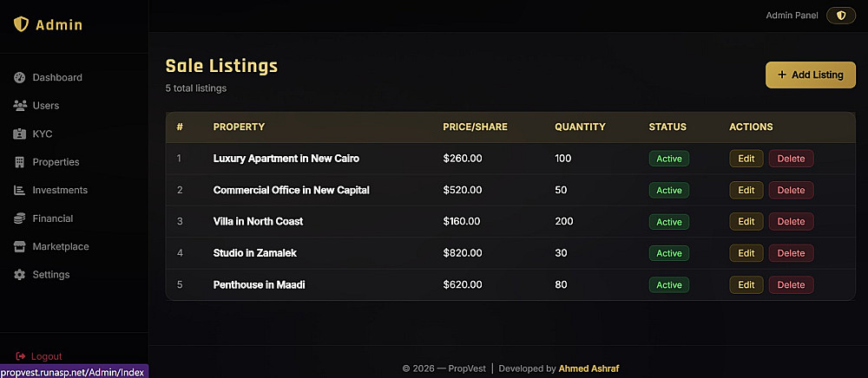The height and width of the screenshot is (378, 868).
Task: Click the Properties building icon
Action: pyautogui.click(x=20, y=162)
